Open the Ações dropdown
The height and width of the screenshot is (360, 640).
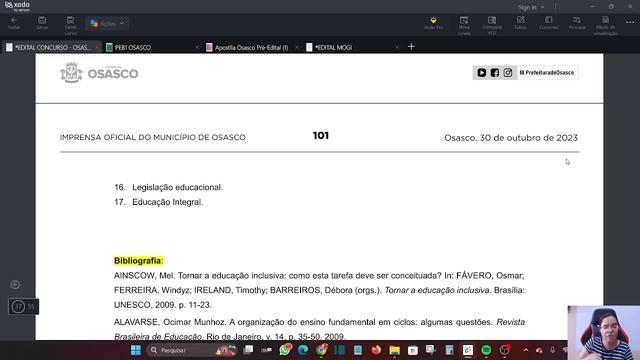pos(107,24)
